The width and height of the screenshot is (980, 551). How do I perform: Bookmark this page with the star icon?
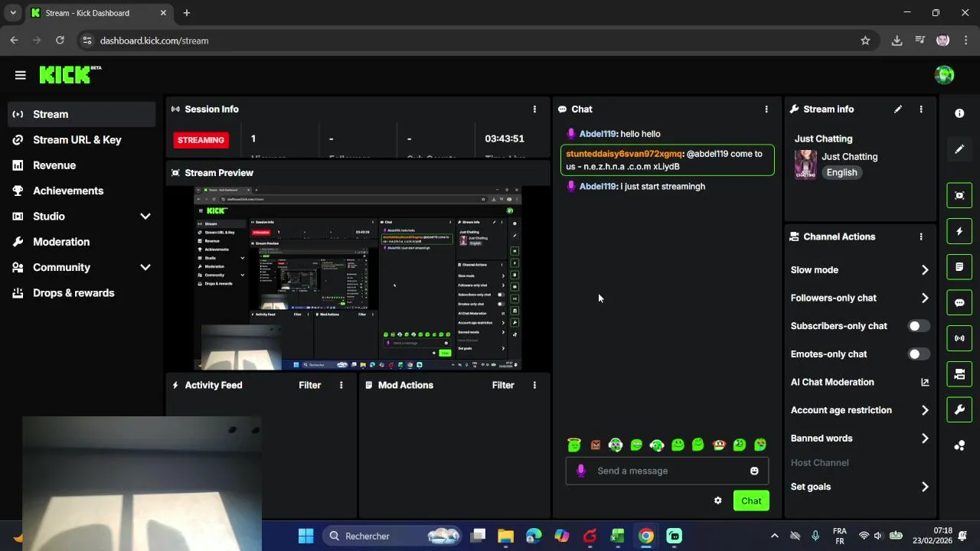click(865, 41)
